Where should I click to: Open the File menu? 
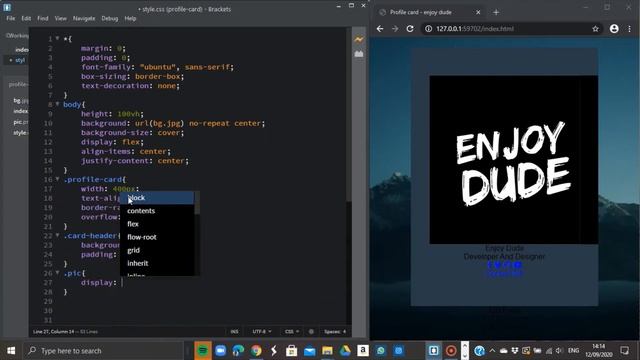11,18
